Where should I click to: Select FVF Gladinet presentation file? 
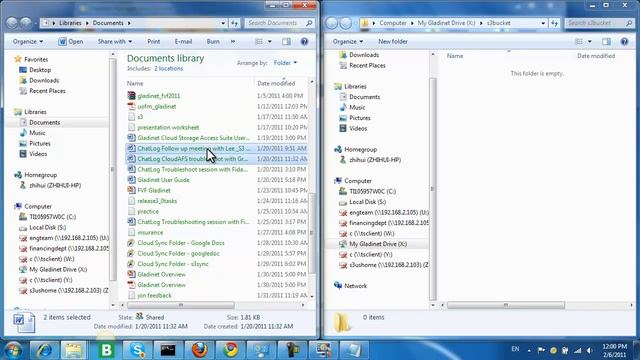click(x=154, y=191)
